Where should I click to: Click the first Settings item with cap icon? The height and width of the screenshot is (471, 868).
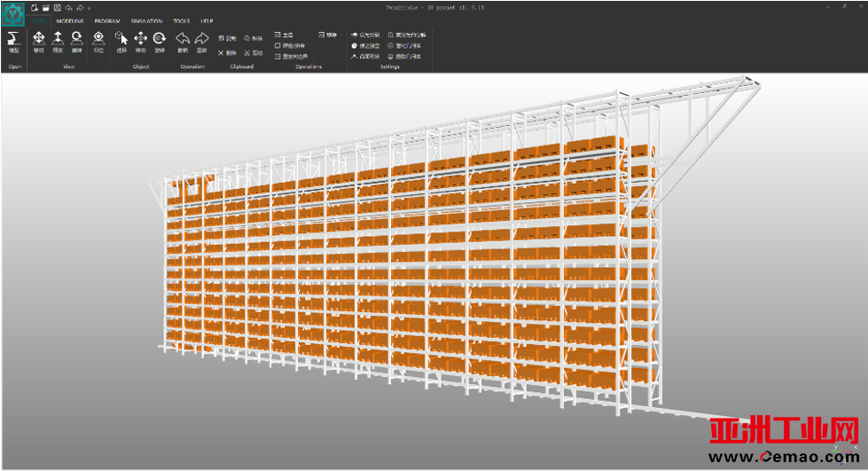pyautogui.click(x=365, y=35)
